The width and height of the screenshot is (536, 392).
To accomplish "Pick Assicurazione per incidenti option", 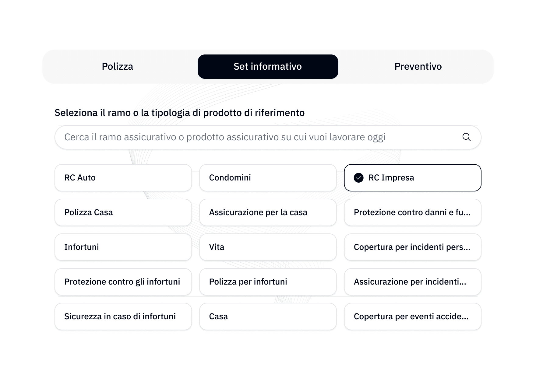I will click(x=412, y=282).
